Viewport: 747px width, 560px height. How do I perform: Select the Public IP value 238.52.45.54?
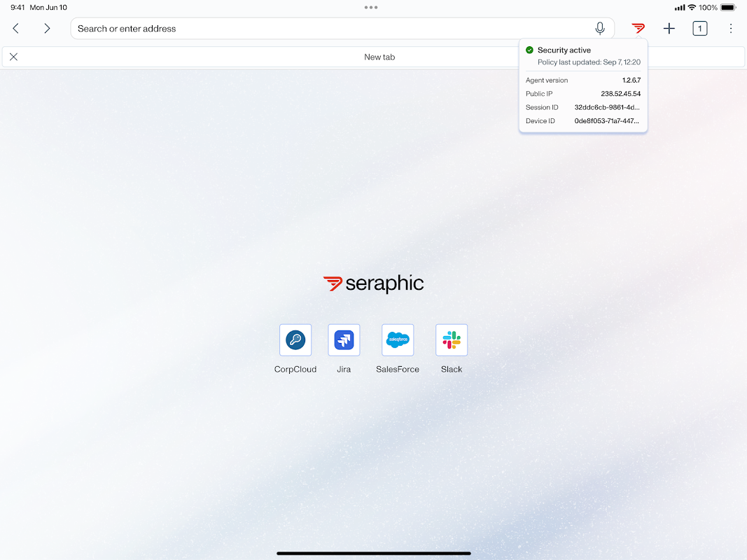point(621,94)
